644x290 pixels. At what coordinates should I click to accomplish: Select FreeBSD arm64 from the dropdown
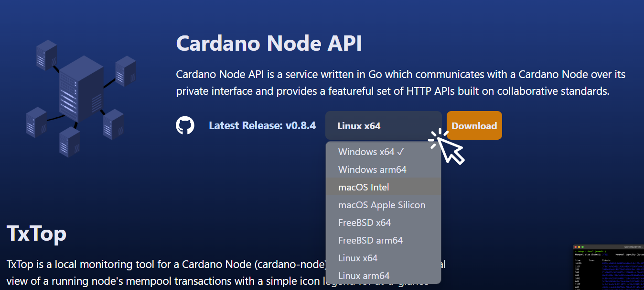[369, 240]
